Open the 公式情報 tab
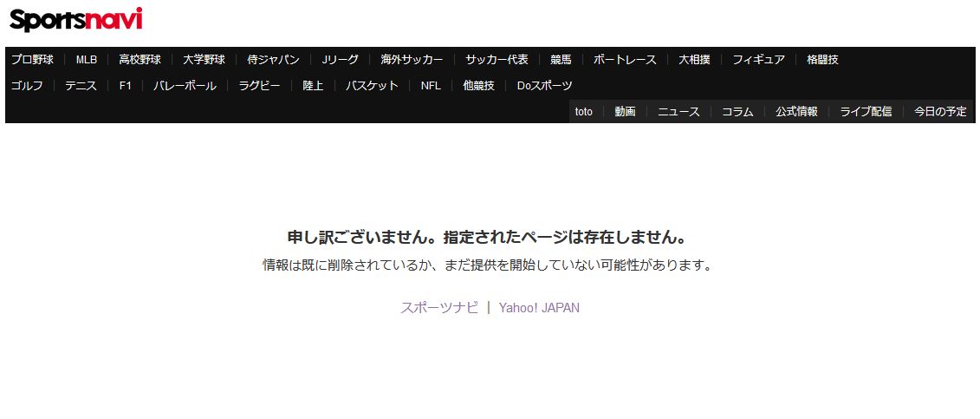This screenshot has width=980, height=419. click(x=796, y=112)
